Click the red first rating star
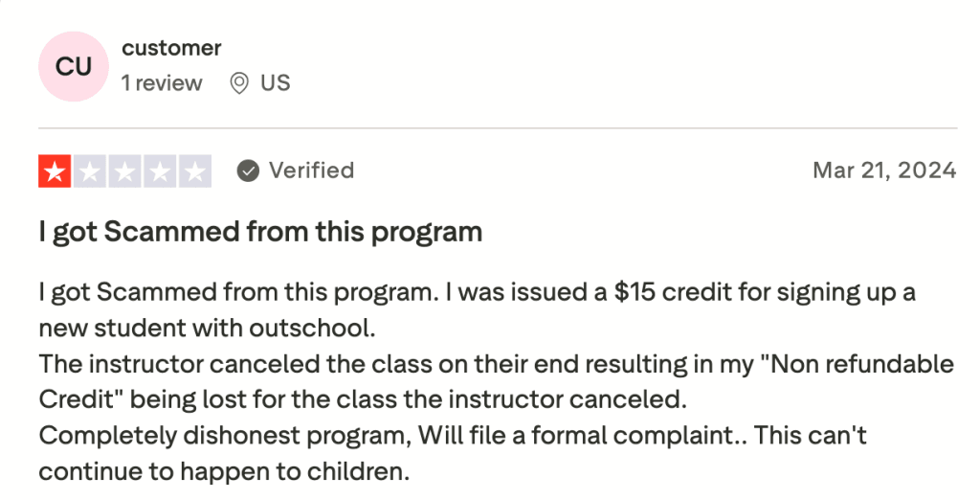The height and width of the screenshot is (500, 980). [55, 171]
